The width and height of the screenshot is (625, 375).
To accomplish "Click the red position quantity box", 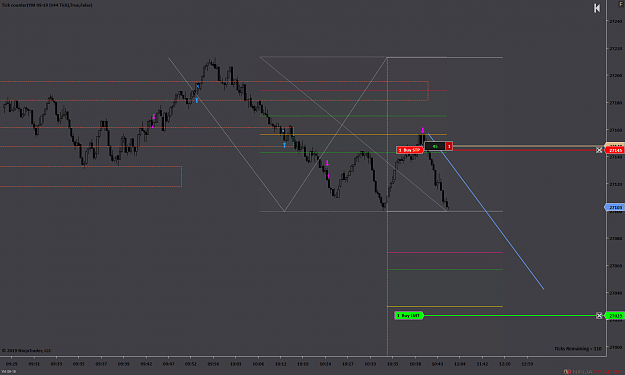I will point(449,146).
